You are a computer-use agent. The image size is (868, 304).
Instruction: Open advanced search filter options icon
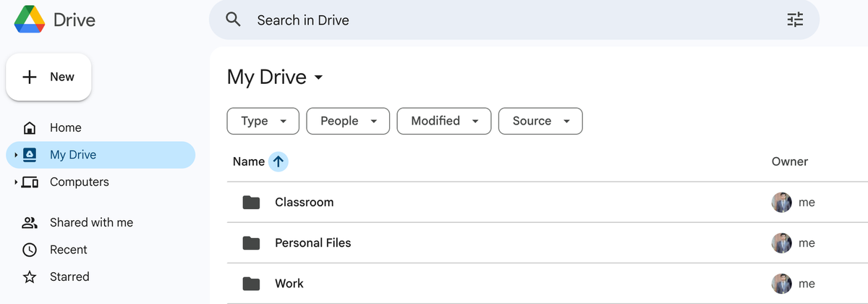(795, 20)
